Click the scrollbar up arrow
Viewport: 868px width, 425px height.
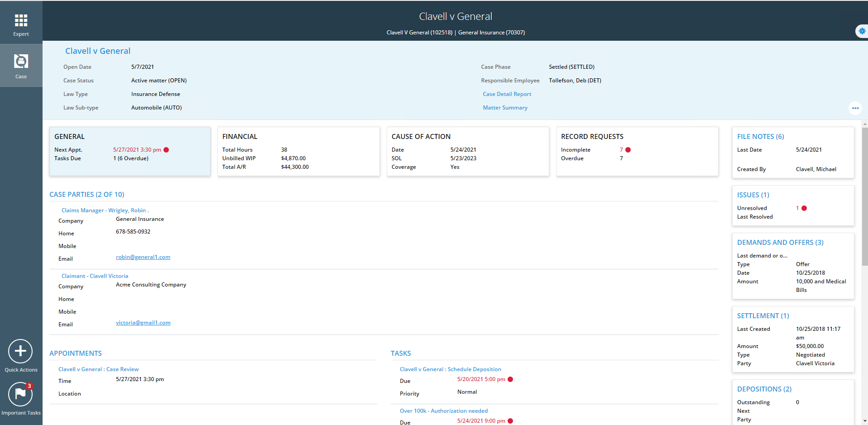[x=865, y=124]
